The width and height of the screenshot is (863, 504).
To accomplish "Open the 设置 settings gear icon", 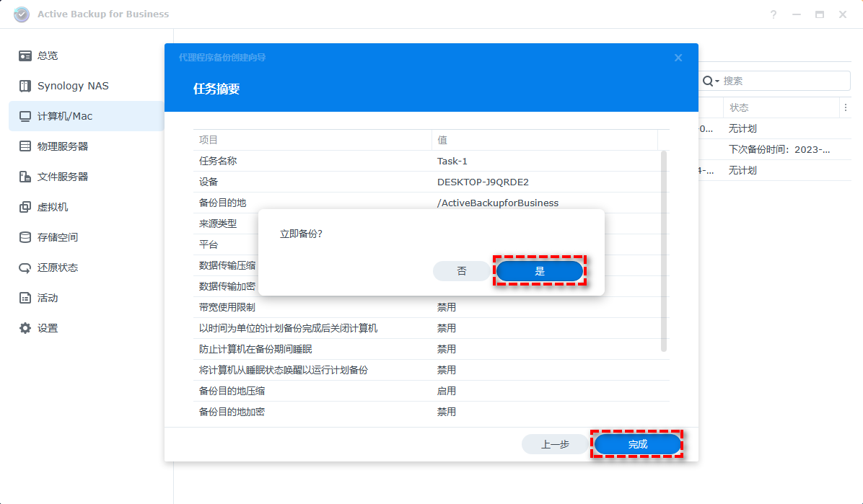I will (25, 328).
